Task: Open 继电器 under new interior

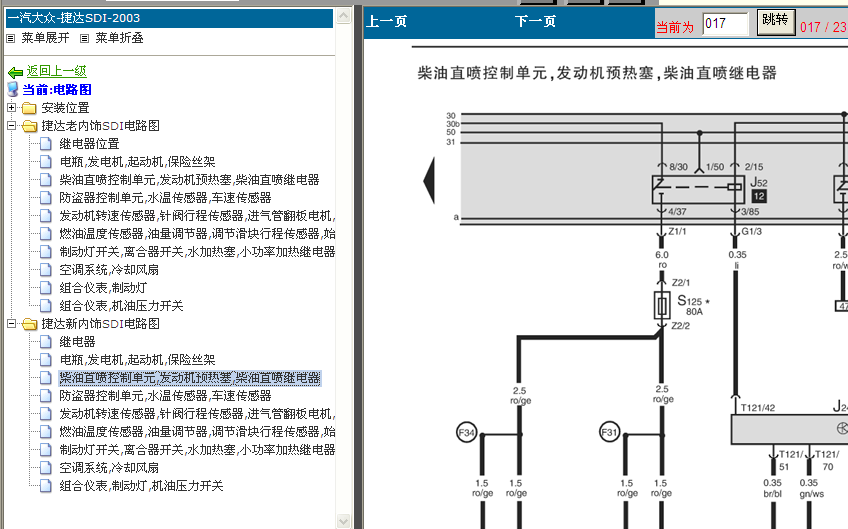Action: 77,342
